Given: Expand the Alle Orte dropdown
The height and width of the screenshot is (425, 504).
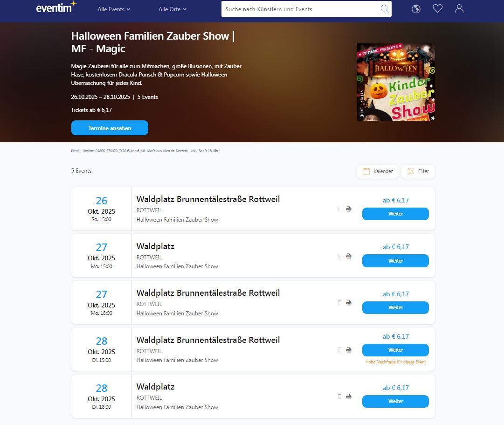Looking at the screenshot, I should (x=172, y=9).
